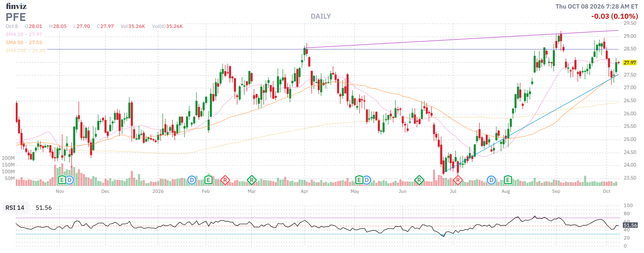Open the early November earnings E marker
Image resolution: width=644 pixels, height=253 pixels.
(x=62, y=180)
